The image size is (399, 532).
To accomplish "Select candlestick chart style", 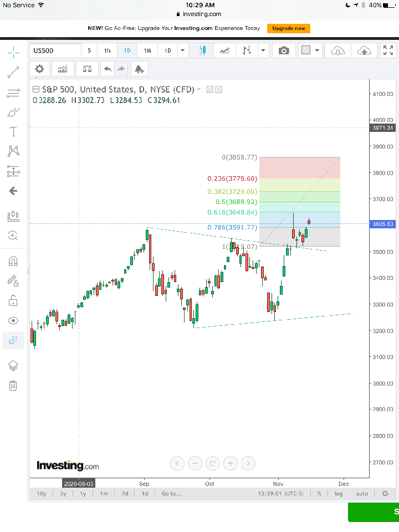I will [203, 50].
